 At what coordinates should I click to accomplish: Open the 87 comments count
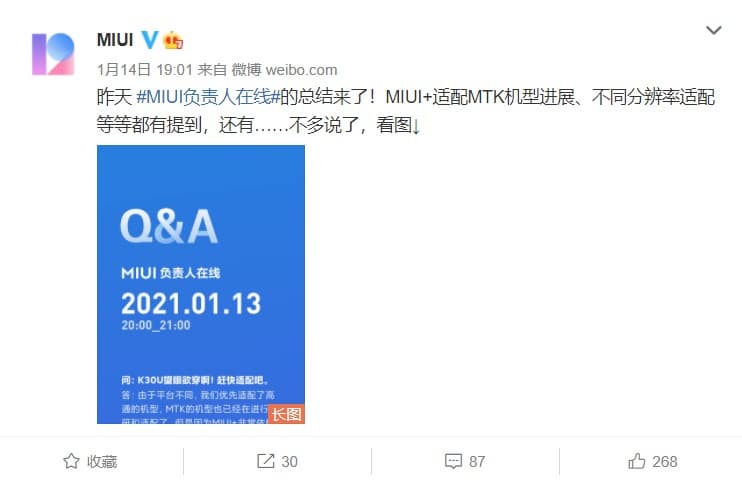(477, 461)
